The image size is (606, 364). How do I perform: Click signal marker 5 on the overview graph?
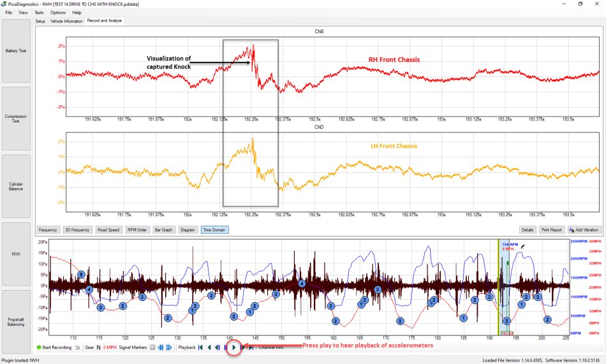click(x=81, y=274)
